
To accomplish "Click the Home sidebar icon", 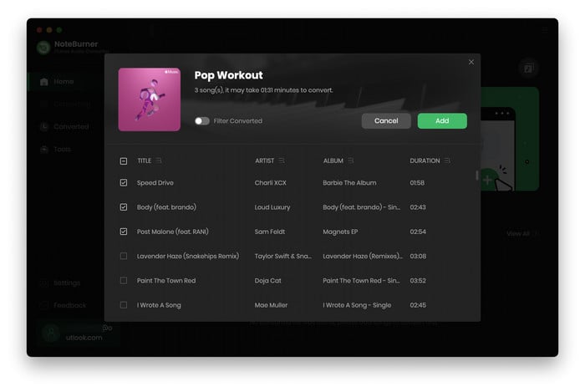I will click(44, 82).
